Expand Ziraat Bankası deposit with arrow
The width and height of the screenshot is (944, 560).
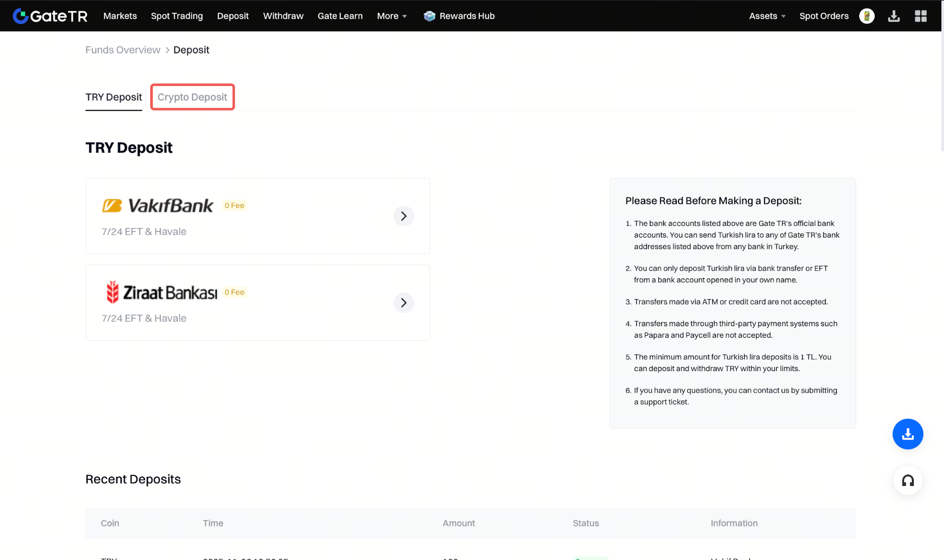tap(403, 303)
